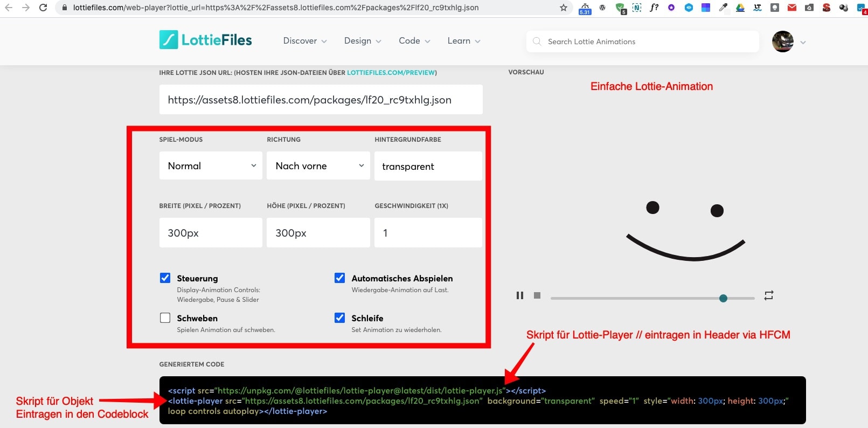Open the Design navigation menu
The height and width of the screenshot is (428, 868).
pos(363,41)
